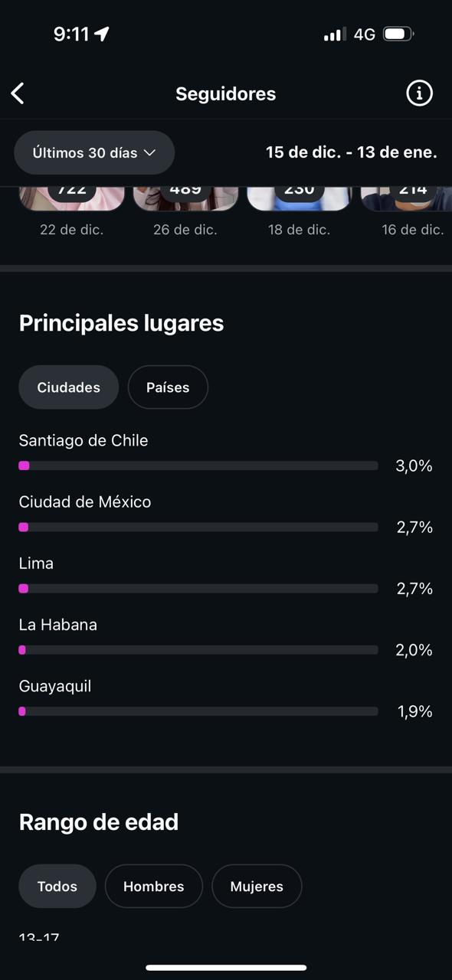This screenshot has width=452, height=980.
Task: Go back using the left chevron arrow
Action: (17, 93)
